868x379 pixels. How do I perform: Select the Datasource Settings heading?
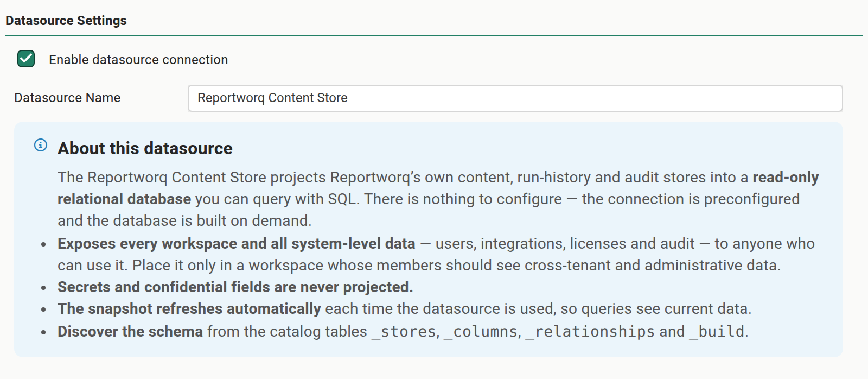pyautogui.click(x=66, y=21)
